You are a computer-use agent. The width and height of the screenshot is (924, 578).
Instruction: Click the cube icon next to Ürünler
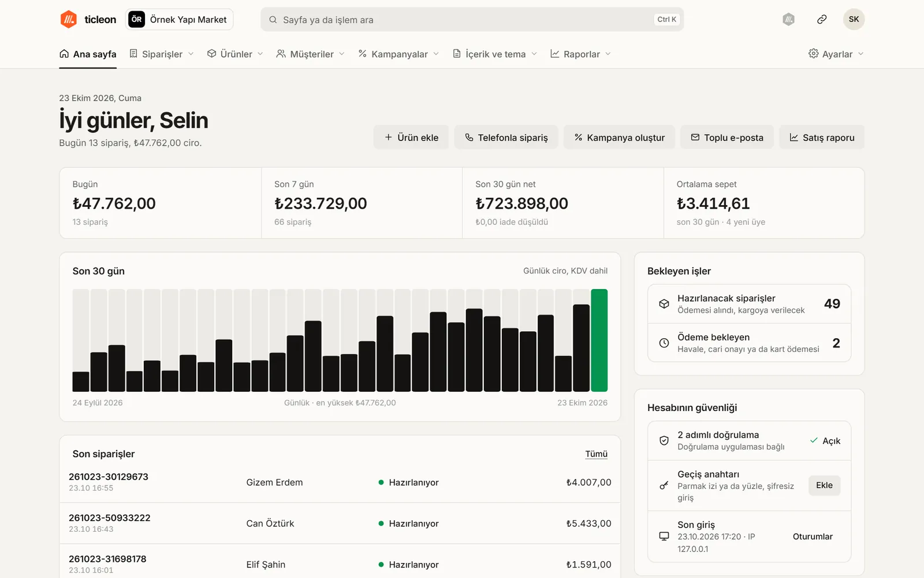[x=212, y=54]
